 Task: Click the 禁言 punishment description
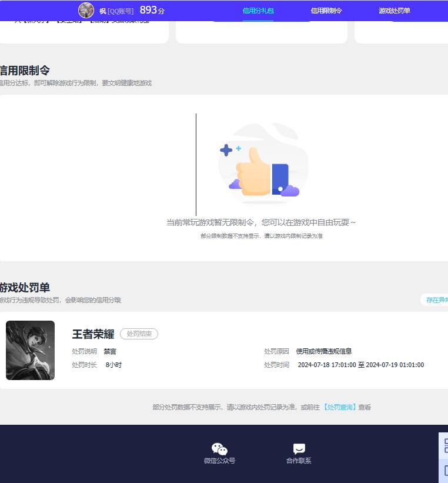110,351
